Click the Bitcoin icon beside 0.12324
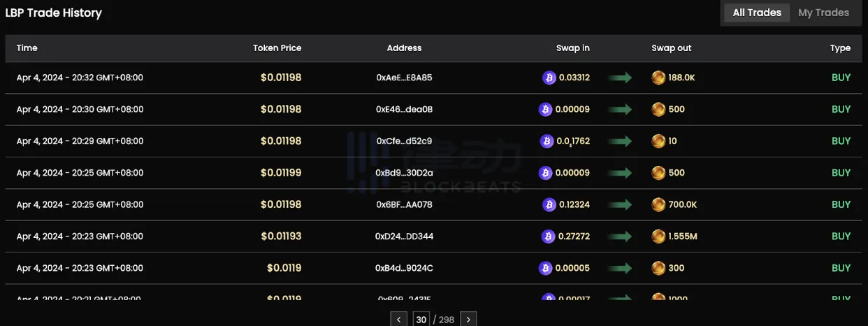The image size is (868, 326). pyautogui.click(x=549, y=205)
